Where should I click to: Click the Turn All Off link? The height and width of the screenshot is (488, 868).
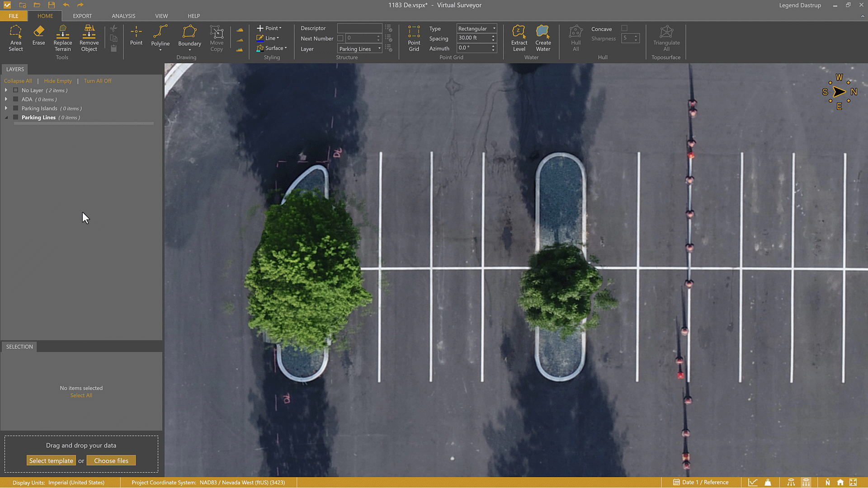pyautogui.click(x=97, y=81)
